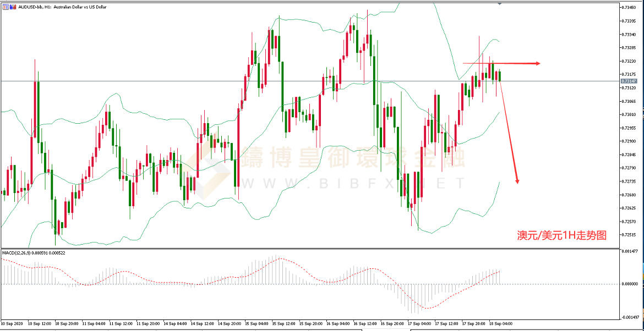Click the red downward arrow's arrowhead

point(517,180)
